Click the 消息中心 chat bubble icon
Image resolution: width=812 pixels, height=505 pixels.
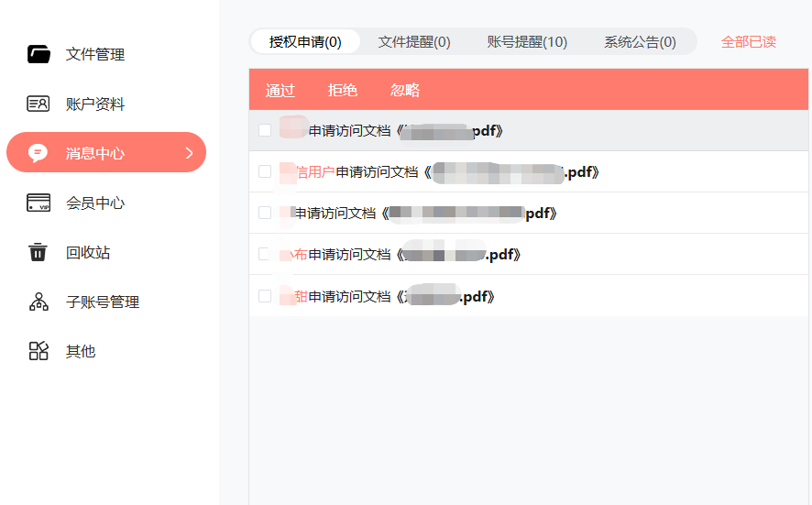[38, 153]
